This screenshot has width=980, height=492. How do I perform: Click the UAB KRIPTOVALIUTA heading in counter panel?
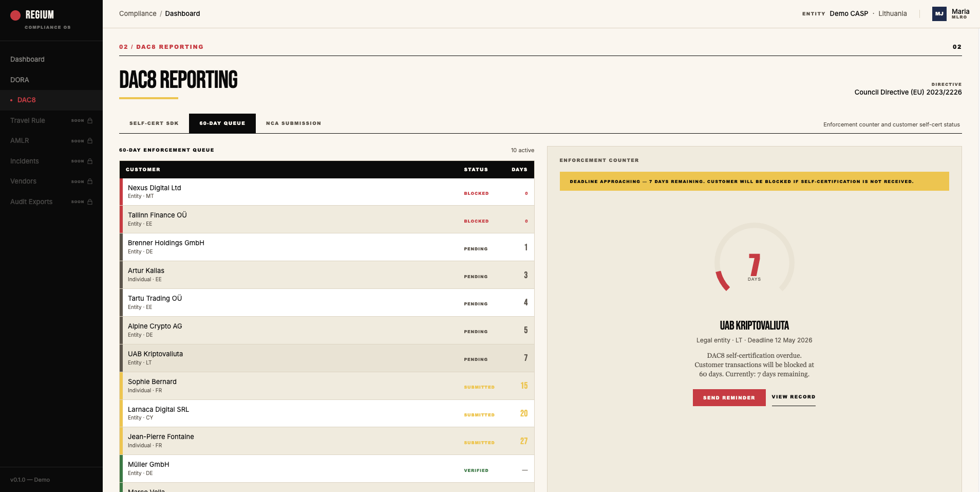pos(754,325)
